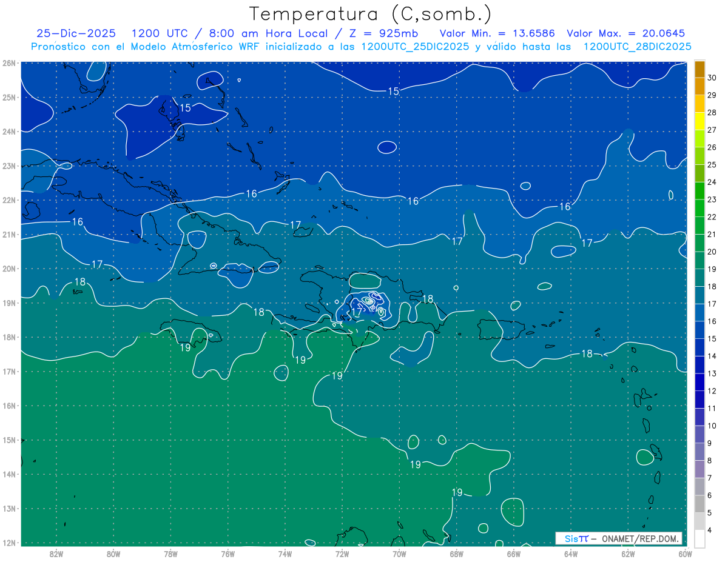728x562 pixels.
Task: Click 'Valor Min. = 13.6586' value
Action: point(497,33)
